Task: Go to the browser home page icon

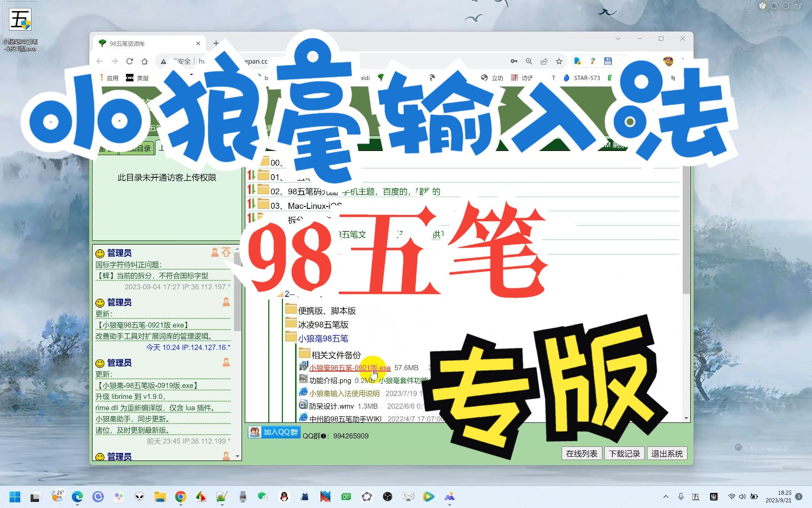Action: (145, 61)
